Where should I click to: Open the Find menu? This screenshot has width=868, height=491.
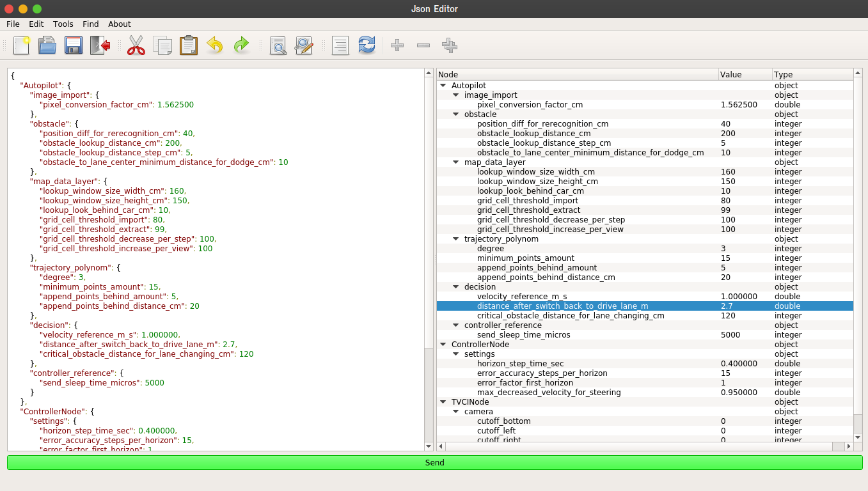91,24
